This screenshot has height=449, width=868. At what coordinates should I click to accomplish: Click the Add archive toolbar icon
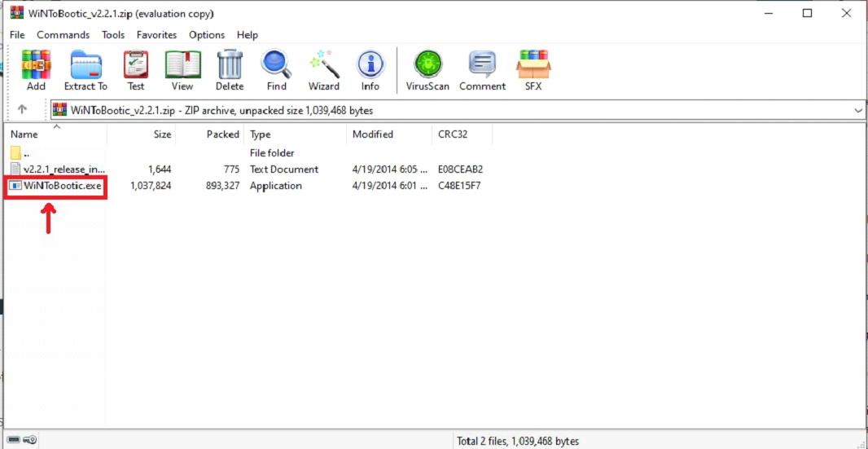click(x=36, y=64)
